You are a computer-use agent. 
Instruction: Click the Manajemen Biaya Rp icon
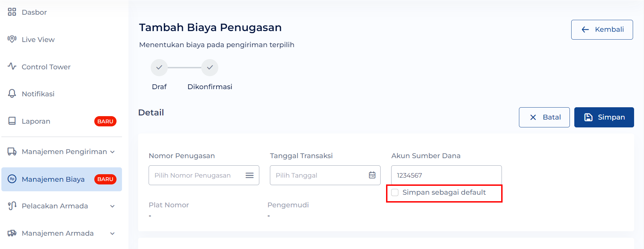point(12,179)
